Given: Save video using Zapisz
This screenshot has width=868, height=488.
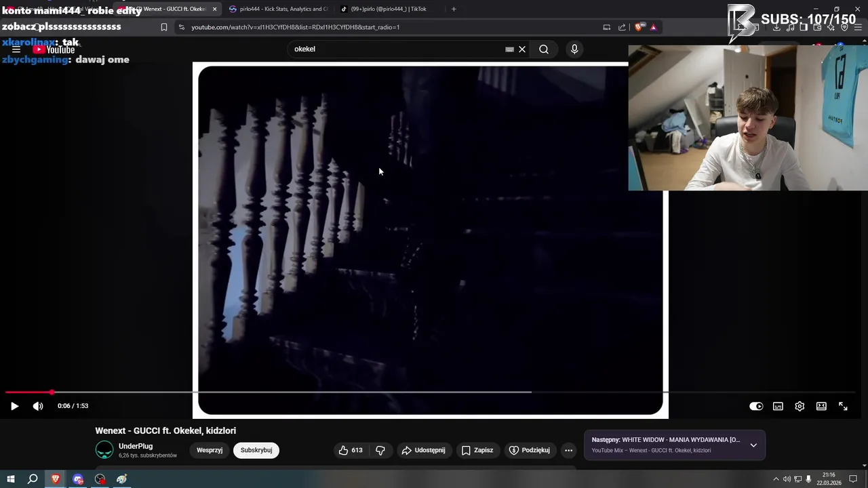Looking at the screenshot, I should [477, 450].
